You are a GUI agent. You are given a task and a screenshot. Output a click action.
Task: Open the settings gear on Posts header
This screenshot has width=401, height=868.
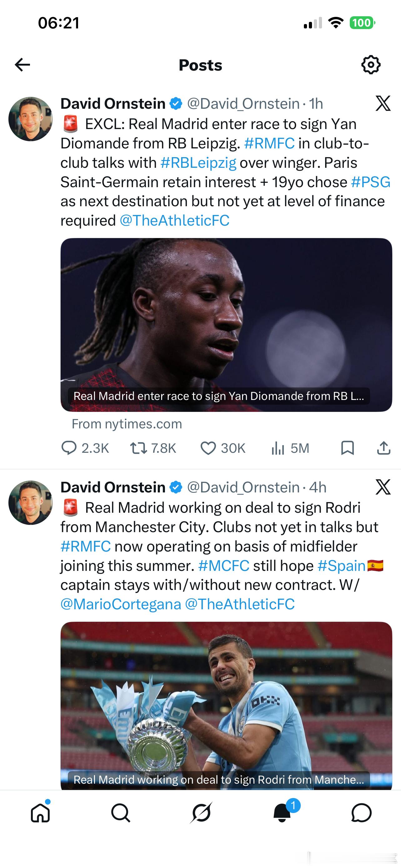coord(371,64)
